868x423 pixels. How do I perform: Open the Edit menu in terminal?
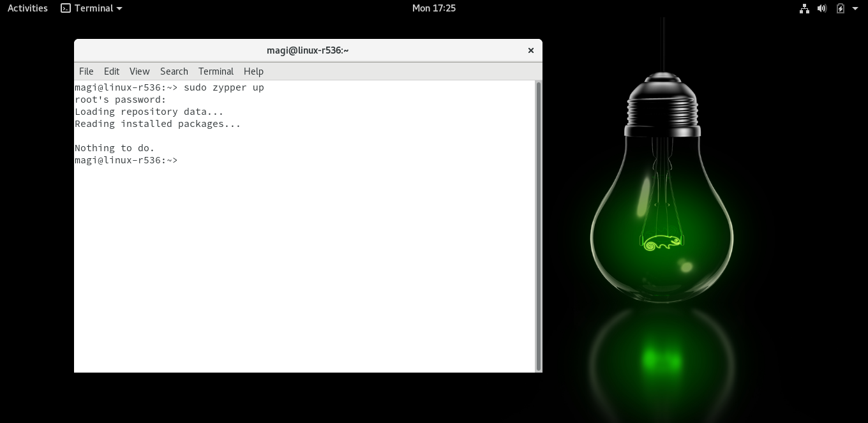112,71
